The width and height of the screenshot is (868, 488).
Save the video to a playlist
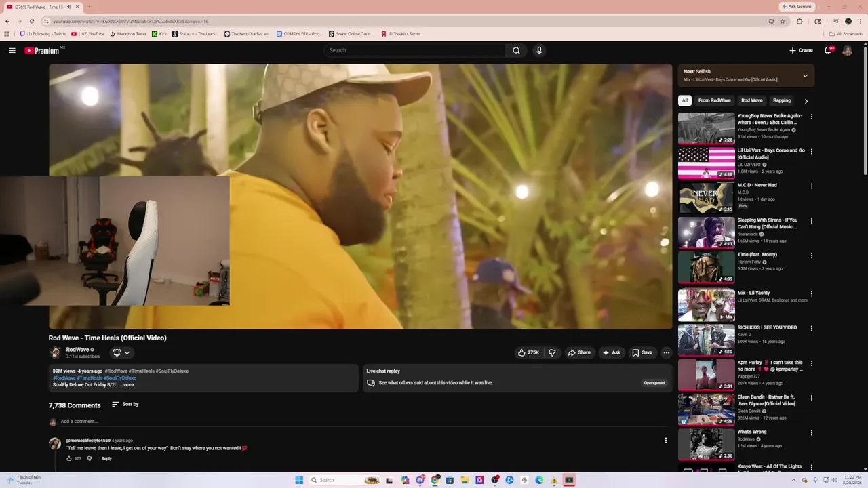coord(642,352)
